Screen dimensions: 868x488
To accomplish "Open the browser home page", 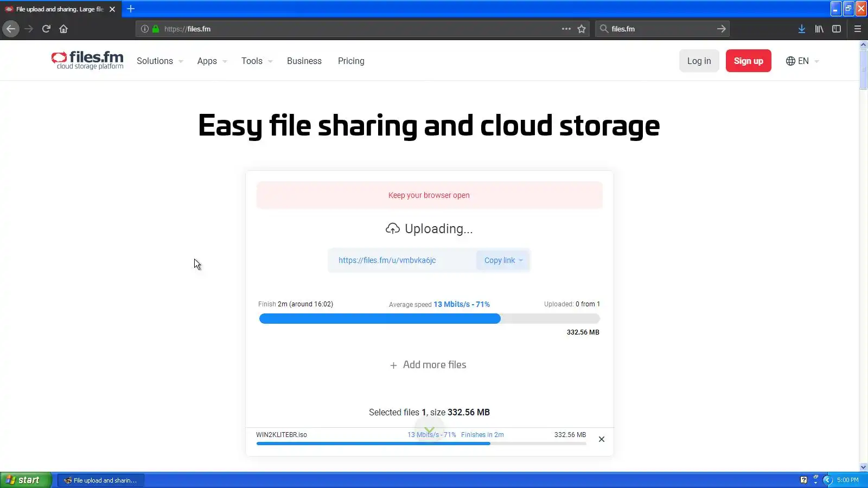I will [x=63, y=29].
